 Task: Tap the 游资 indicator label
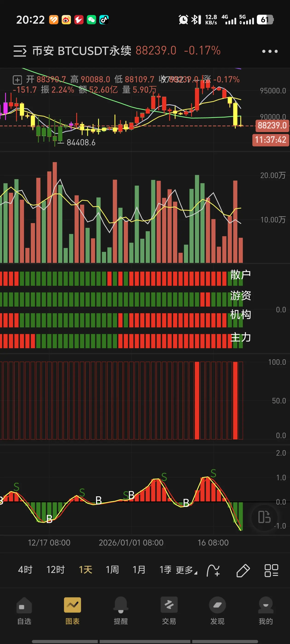241,296
